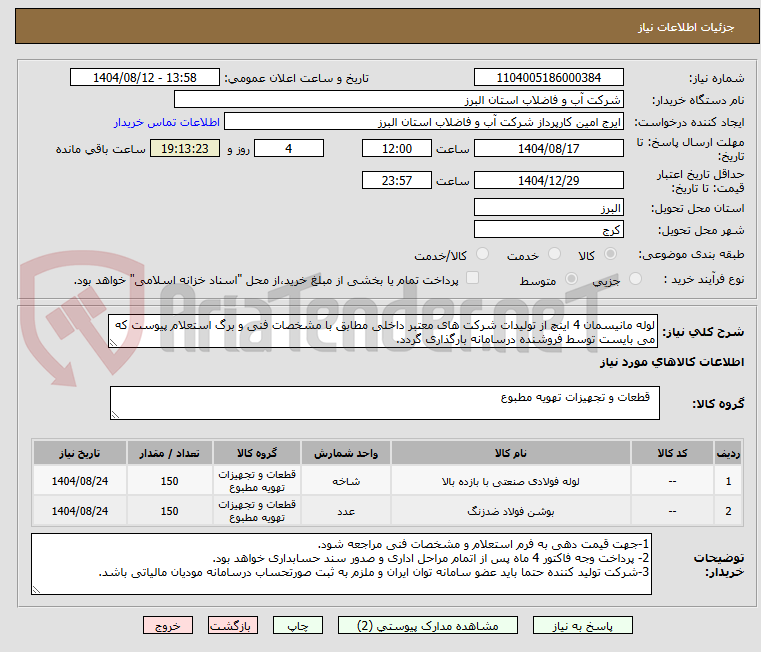Click resize handle of buyer notes box

pyautogui.click(x=36, y=590)
